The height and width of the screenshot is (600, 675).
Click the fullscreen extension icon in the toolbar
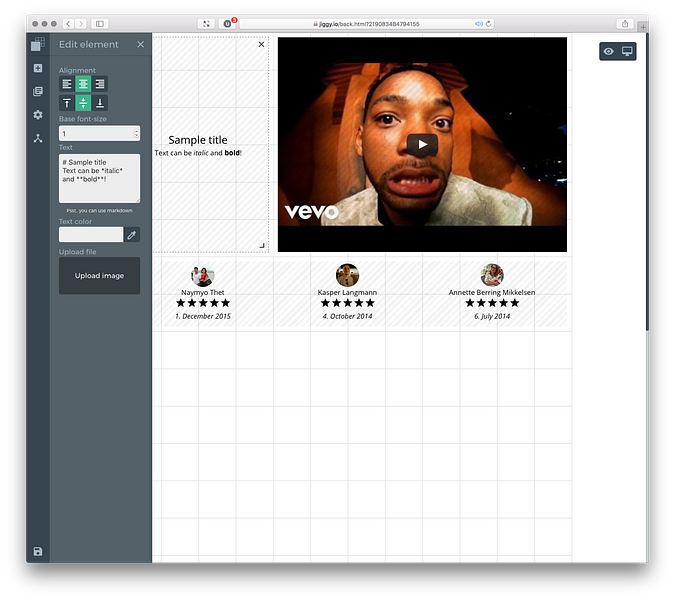pyautogui.click(x=206, y=24)
